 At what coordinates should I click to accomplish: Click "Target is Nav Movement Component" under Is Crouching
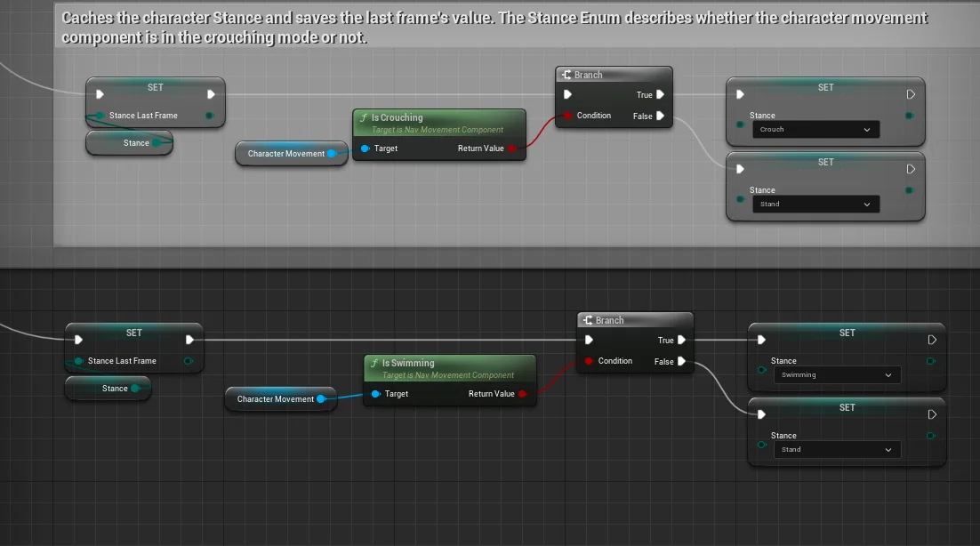(438, 130)
